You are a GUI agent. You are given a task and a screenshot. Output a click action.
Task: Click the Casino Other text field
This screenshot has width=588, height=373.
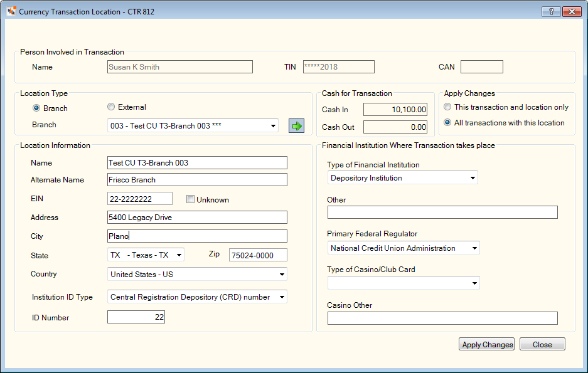[442, 318]
